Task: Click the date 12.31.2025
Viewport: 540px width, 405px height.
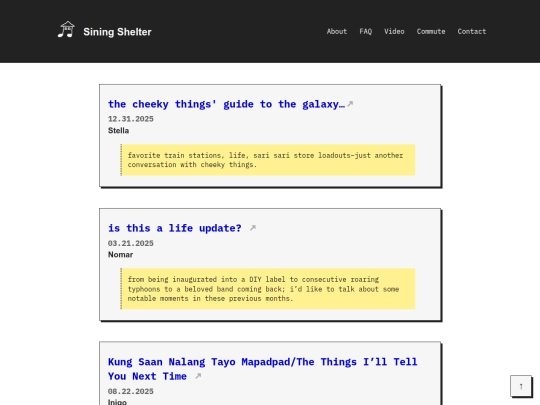Action: [131, 119]
